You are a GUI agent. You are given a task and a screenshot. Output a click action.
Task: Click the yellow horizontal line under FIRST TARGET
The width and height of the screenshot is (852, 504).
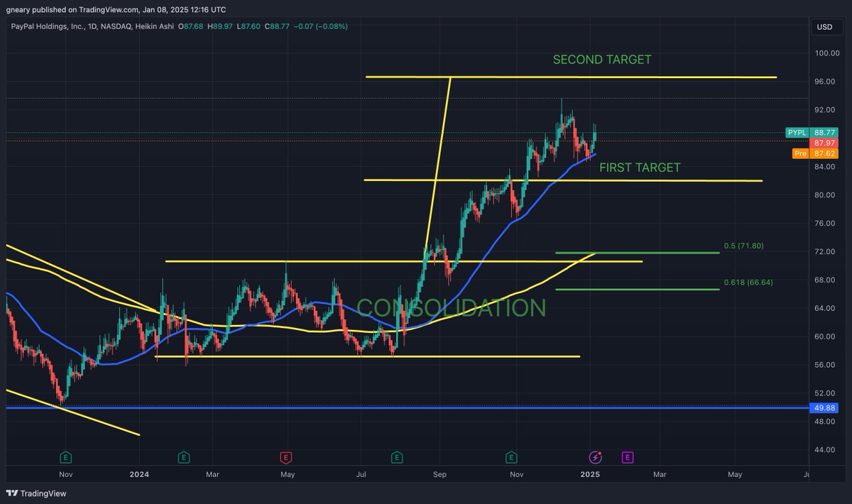pos(562,180)
